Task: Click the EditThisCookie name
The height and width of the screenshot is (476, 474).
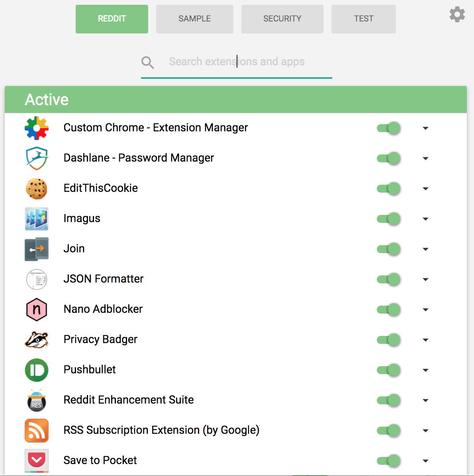Action: [100, 188]
